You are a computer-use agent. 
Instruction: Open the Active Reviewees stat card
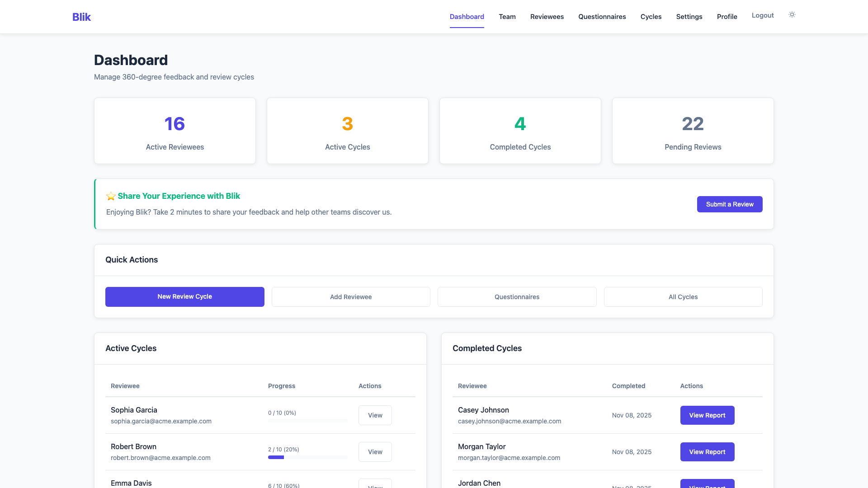(x=175, y=131)
